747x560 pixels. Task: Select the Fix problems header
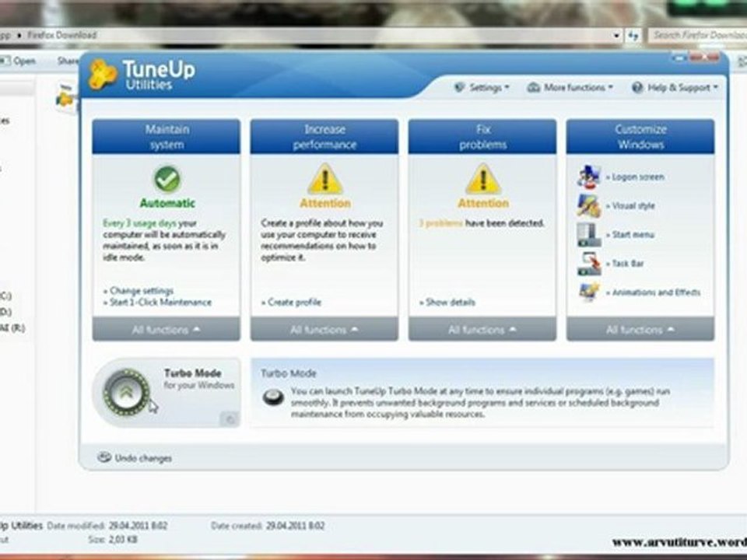click(x=482, y=137)
